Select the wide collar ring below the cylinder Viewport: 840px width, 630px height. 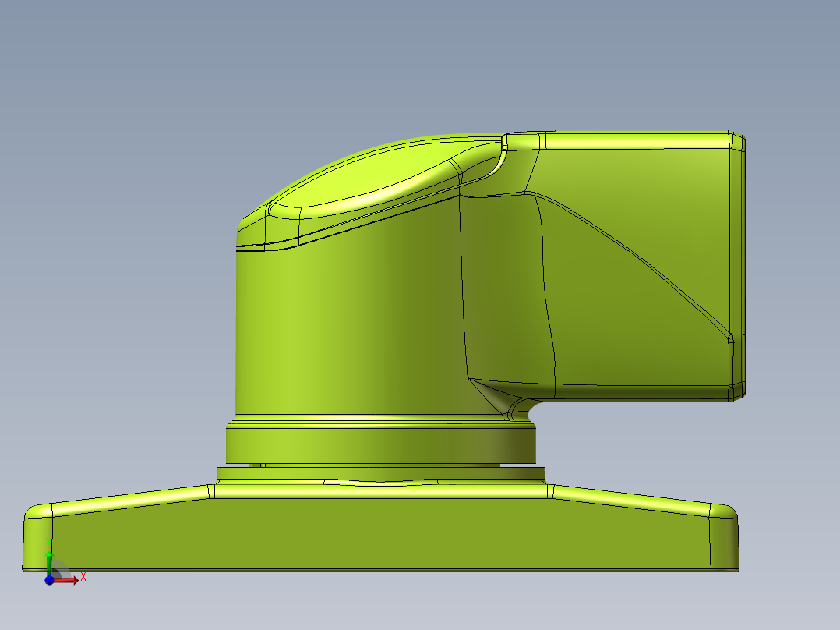pos(380,444)
